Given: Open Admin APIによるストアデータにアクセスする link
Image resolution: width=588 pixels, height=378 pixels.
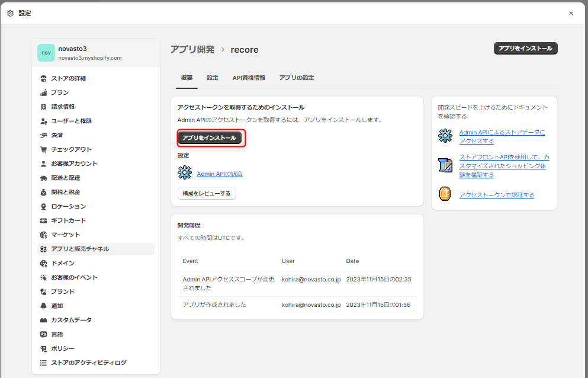Looking at the screenshot, I should pos(502,137).
